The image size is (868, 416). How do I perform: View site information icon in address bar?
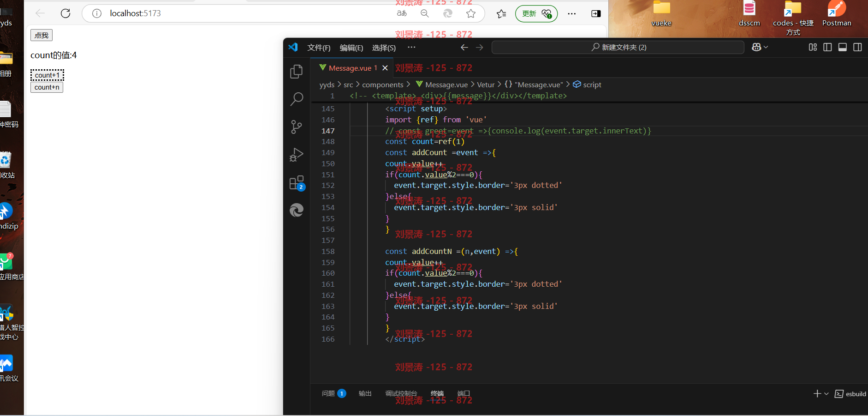(97, 13)
